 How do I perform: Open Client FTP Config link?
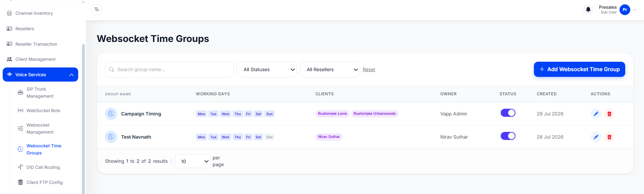pos(45,182)
